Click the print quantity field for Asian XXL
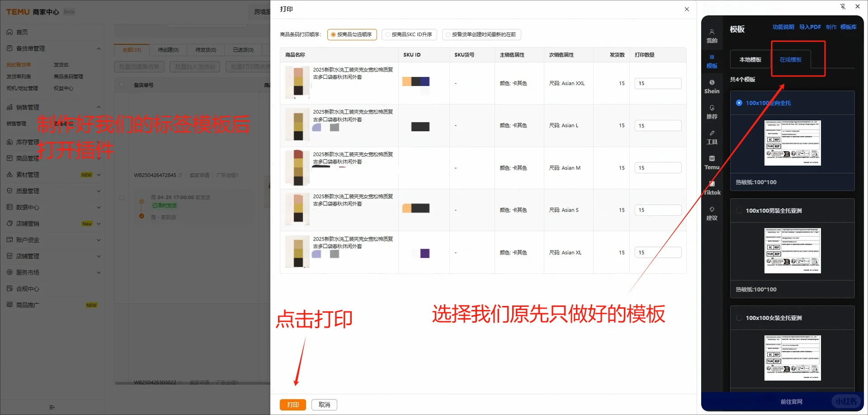This screenshot has width=868, height=415. [x=658, y=83]
